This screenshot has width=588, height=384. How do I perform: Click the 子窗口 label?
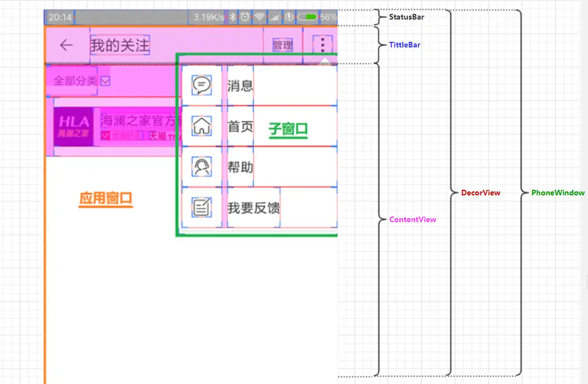tap(288, 129)
